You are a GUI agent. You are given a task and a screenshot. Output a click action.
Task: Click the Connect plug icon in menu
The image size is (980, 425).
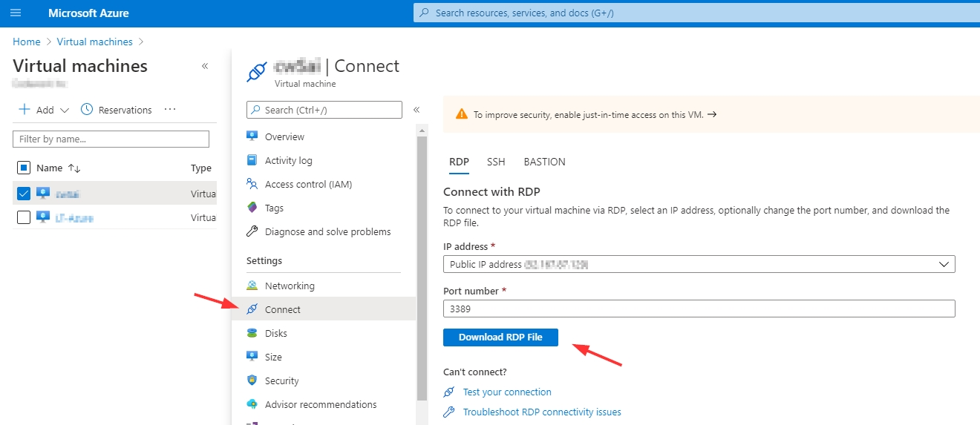point(252,309)
